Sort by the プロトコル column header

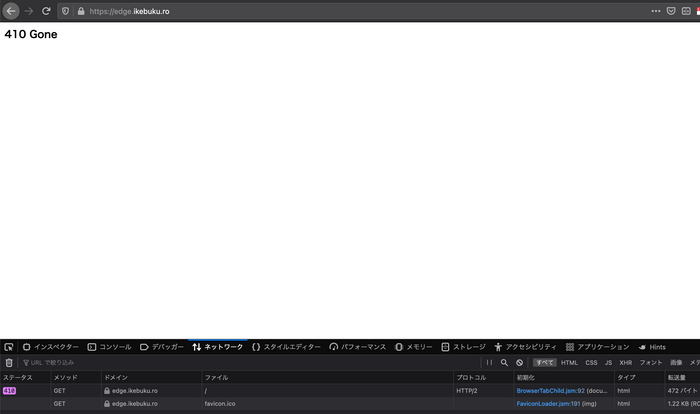(x=483, y=377)
